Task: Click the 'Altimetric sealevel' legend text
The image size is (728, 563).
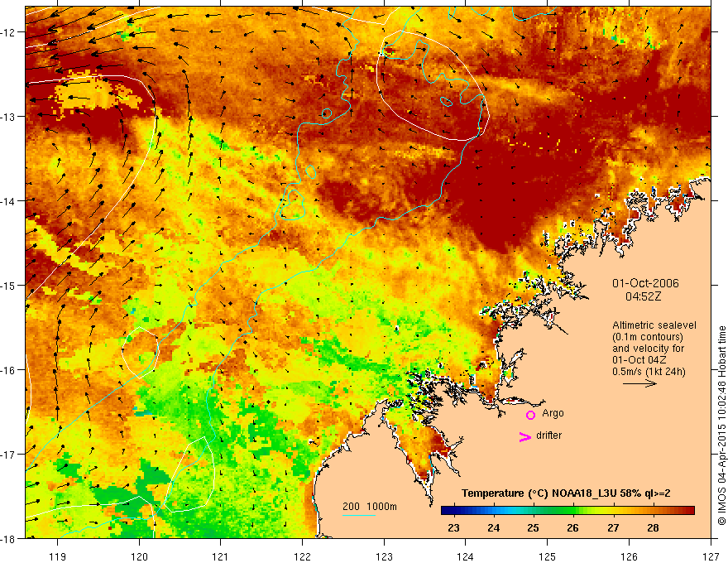Action: coord(654,325)
